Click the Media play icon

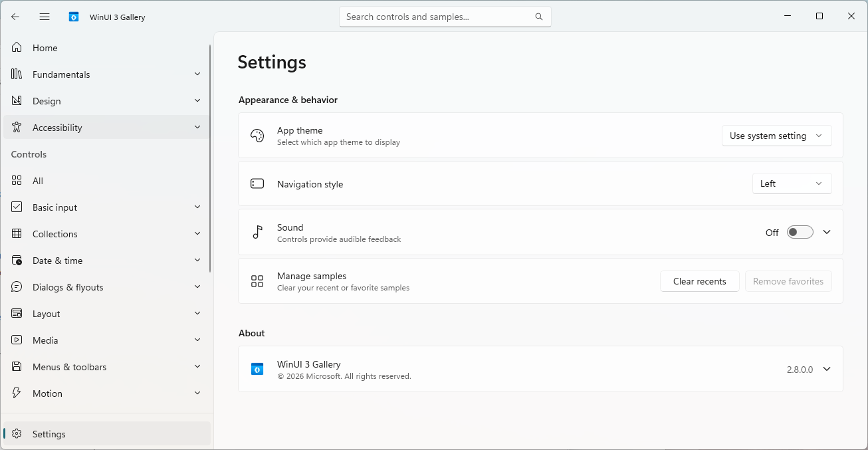pos(17,340)
